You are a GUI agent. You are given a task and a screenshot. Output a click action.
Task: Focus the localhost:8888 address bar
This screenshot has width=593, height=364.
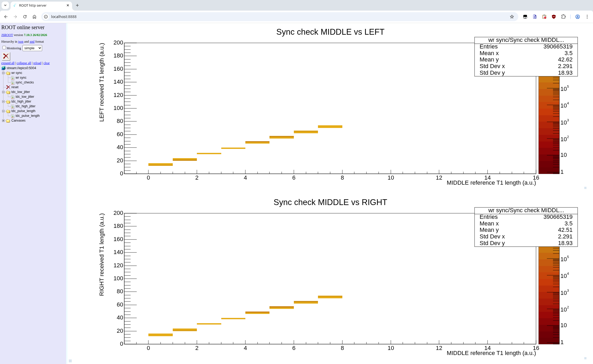point(276,17)
